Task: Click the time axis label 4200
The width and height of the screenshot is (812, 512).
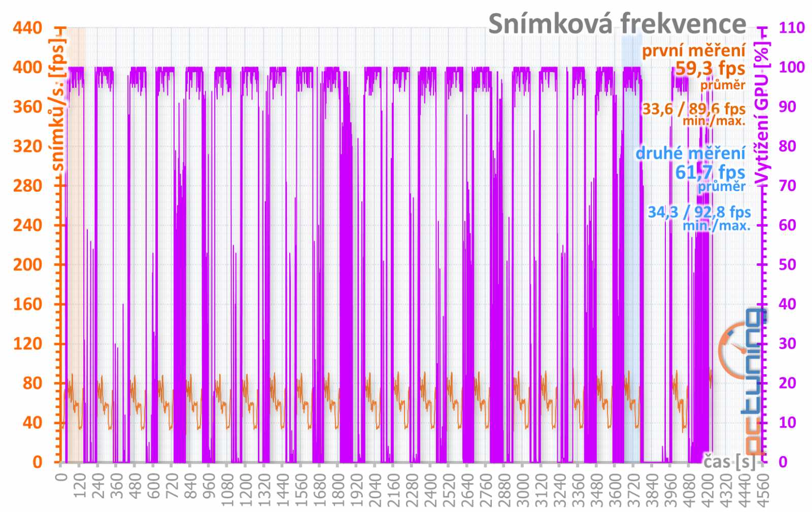Action: [707, 489]
